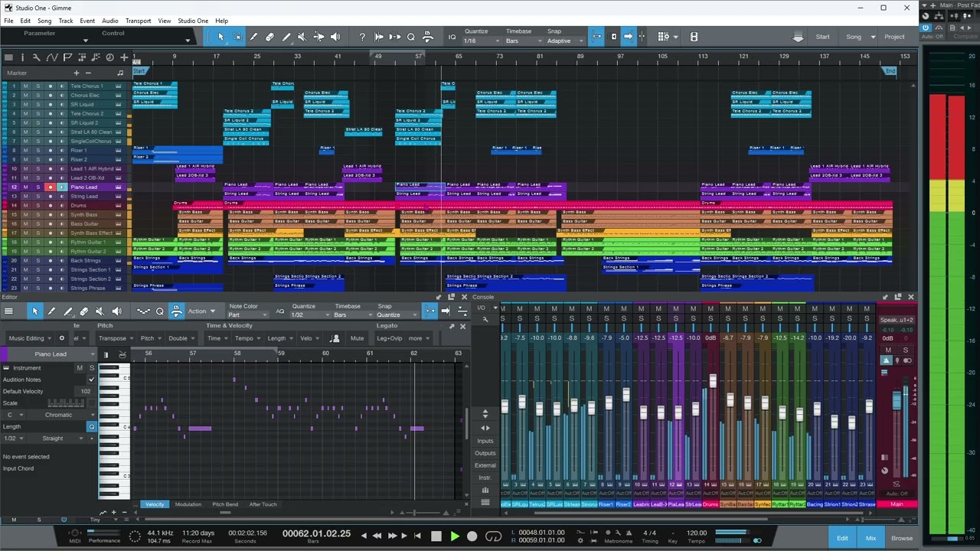Image resolution: width=980 pixels, height=551 pixels.
Task: Select the Eraser tool in arrange toolbar
Action: click(269, 37)
